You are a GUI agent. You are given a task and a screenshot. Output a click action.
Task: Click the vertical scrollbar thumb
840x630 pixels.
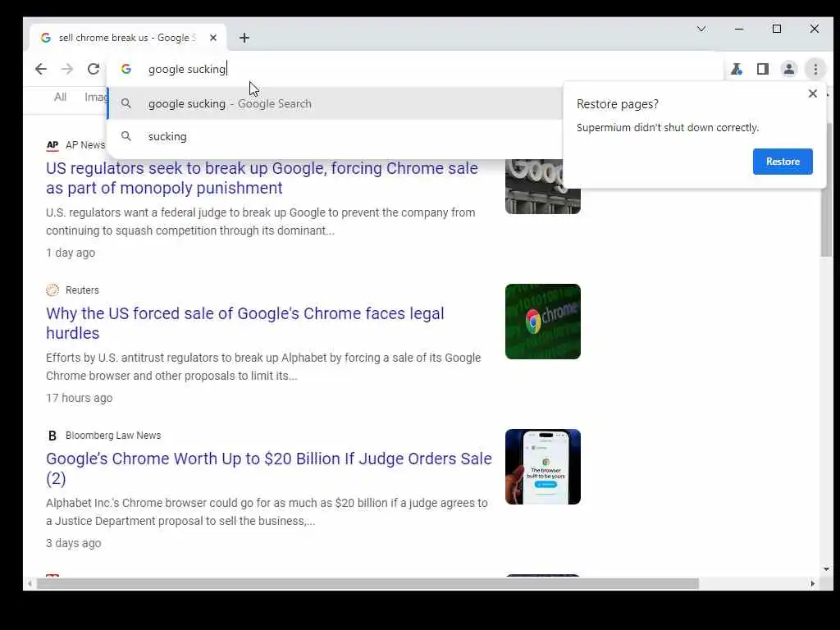point(827,190)
